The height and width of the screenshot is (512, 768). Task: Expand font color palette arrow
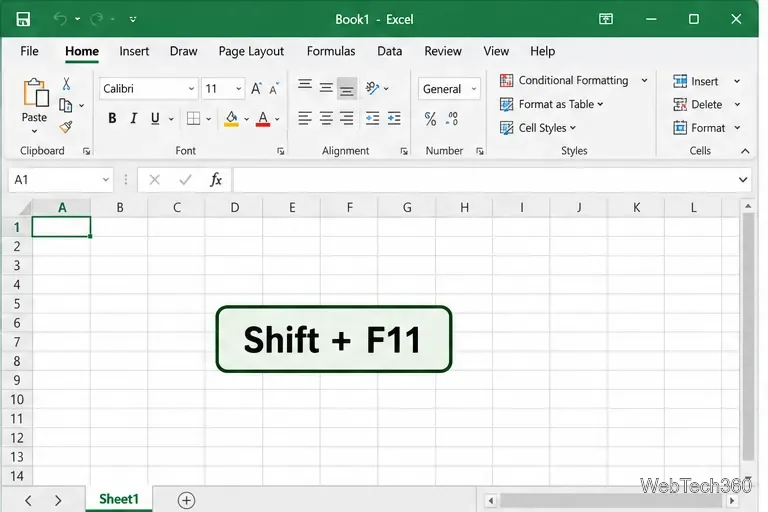tap(277, 119)
